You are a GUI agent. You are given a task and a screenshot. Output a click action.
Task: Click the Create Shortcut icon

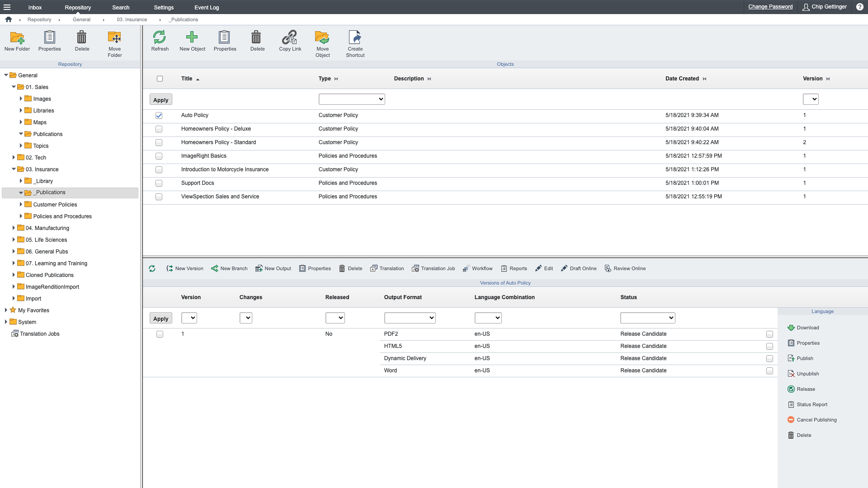tap(355, 38)
